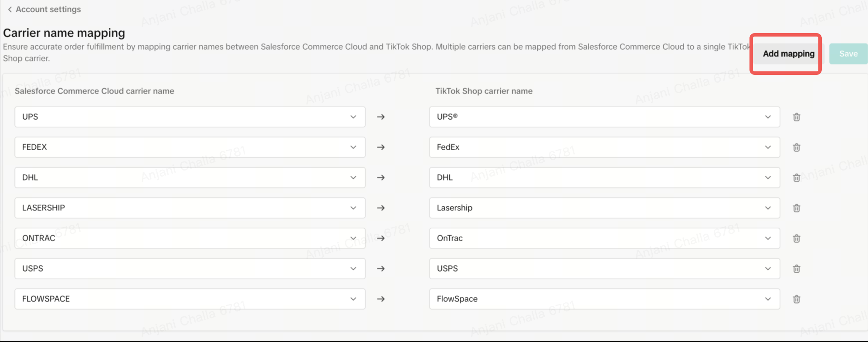The width and height of the screenshot is (868, 342).
Task: Delete the UPS carrier mapping row
Action: click(x=797, y=117)
